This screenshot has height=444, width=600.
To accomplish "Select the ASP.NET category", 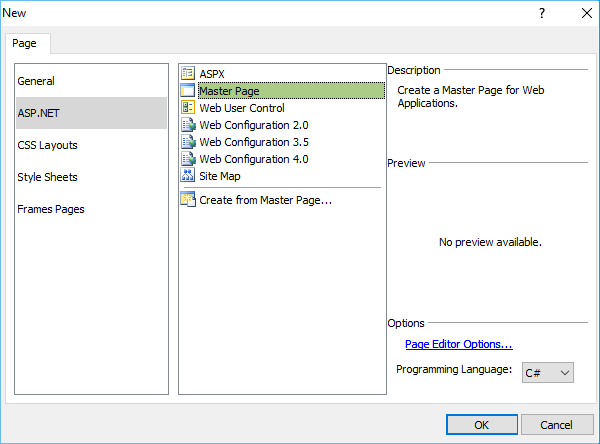I will pos(40,113).
